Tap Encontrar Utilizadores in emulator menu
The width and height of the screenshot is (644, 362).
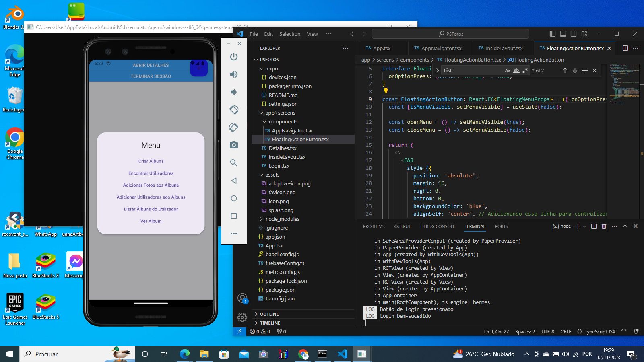point(151,173)
